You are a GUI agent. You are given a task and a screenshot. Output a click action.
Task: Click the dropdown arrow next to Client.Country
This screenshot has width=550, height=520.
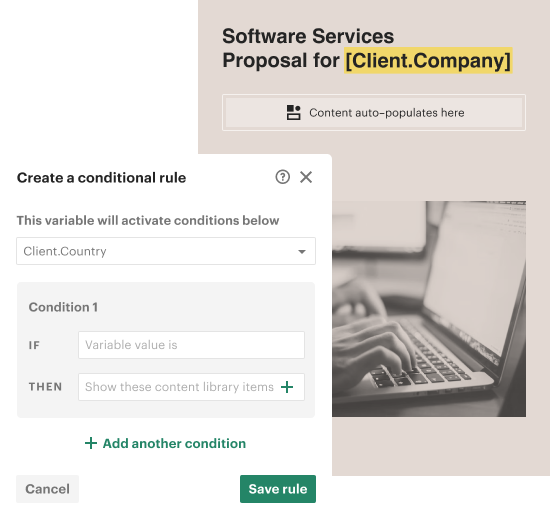click(x=302, y=252)
